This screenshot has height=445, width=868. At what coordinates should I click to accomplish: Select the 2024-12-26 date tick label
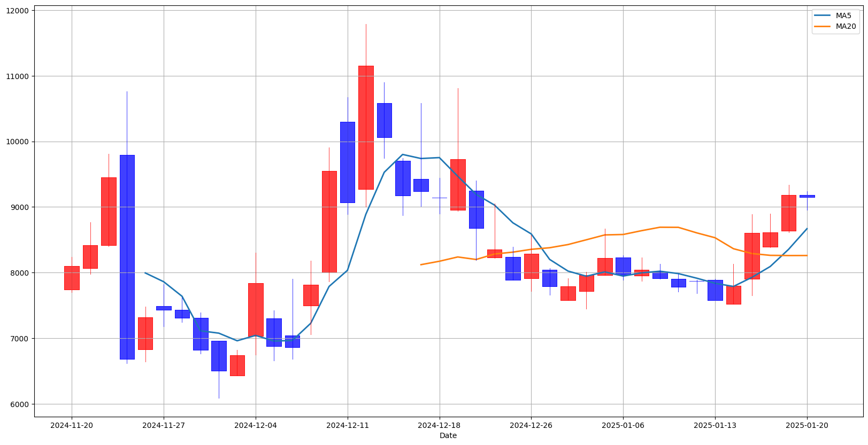[x=531, y=425]
